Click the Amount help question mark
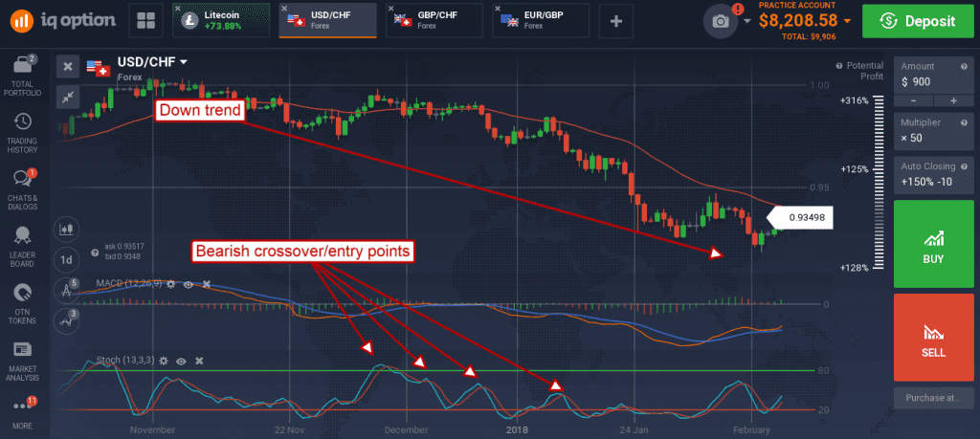 coord(965,66)
